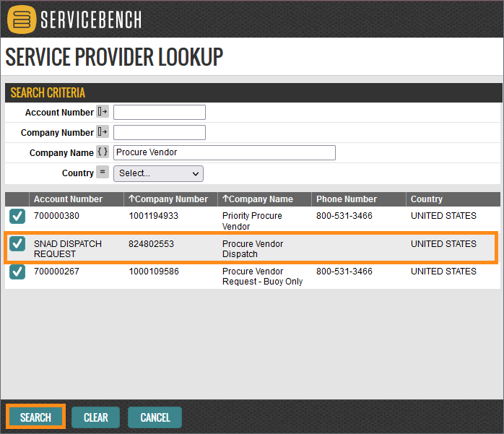Image resolution: width=504 pixels, height=434 pixels.
Task: Click the SEARCH button
Action: click(x=35, y=417)
